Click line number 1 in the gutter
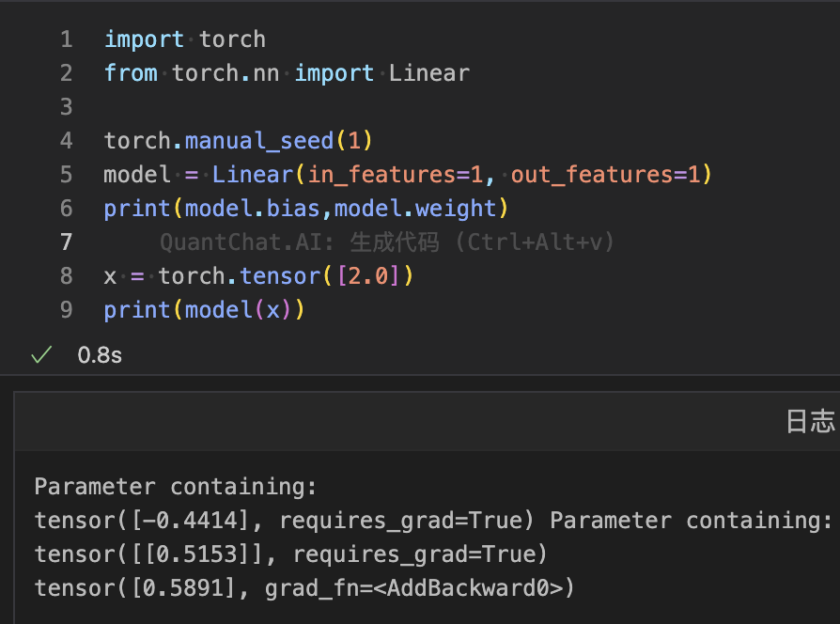Screen dimensions: 840x624 pyautogui.click(x=65, y=39)
